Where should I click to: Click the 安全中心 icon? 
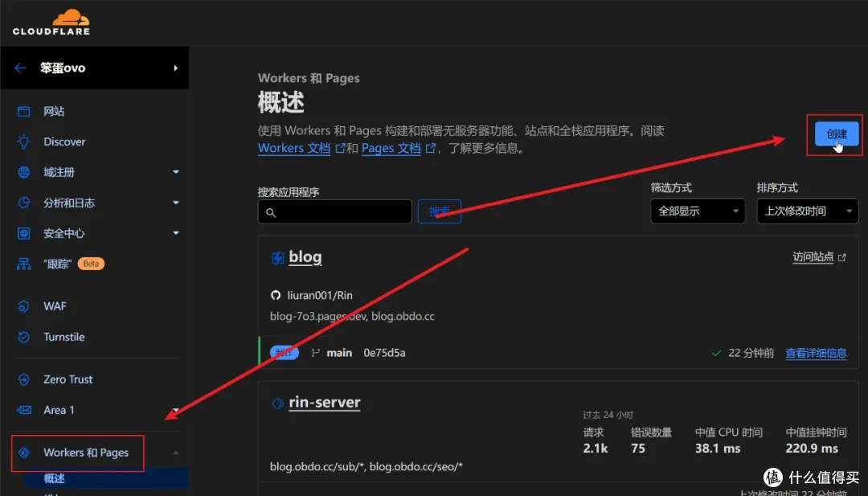[x=24, y=233]
